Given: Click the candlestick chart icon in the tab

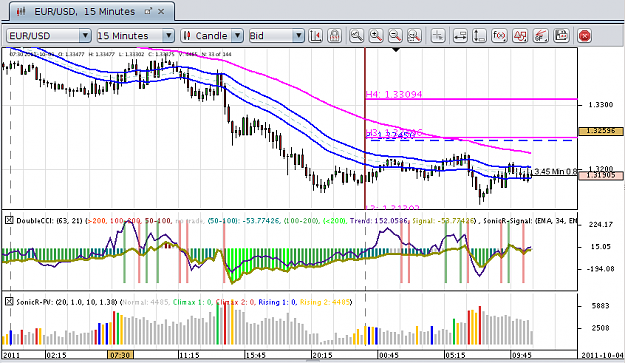Looking at the screenshot, I should [x=21, y=12].
